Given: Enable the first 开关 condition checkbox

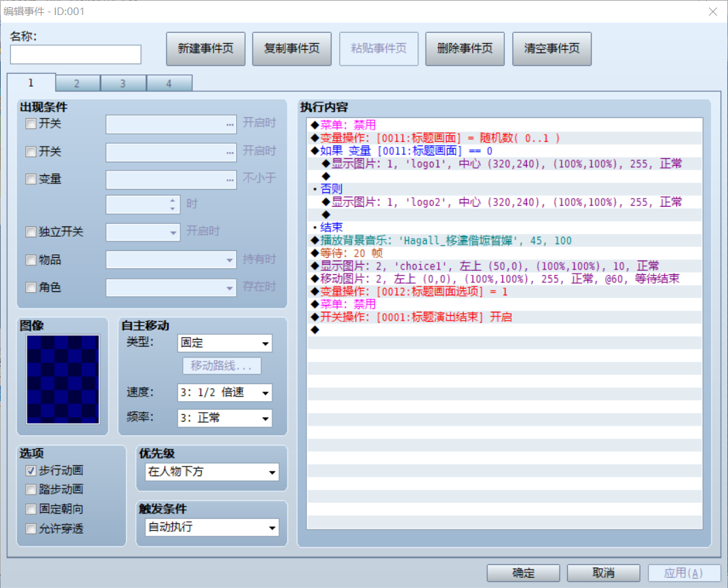Looking at the screenshot, I should pos(31,124).
